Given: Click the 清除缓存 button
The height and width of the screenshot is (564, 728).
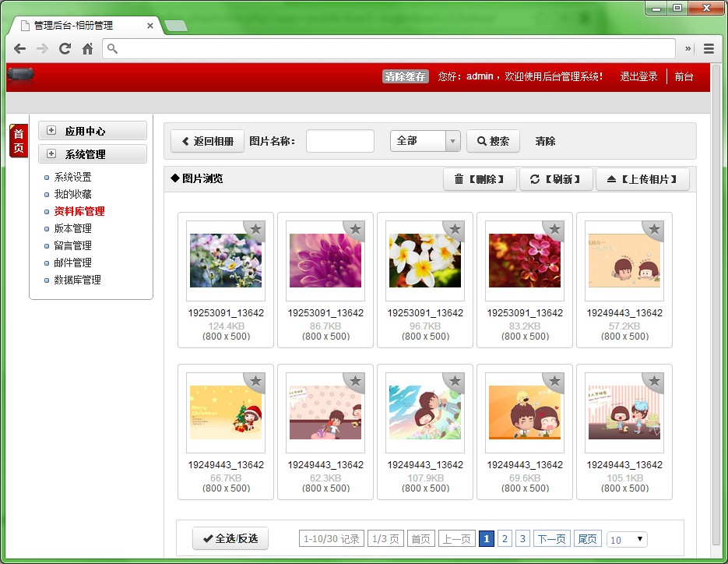Looking at the screenshot, I should [405, 76].
